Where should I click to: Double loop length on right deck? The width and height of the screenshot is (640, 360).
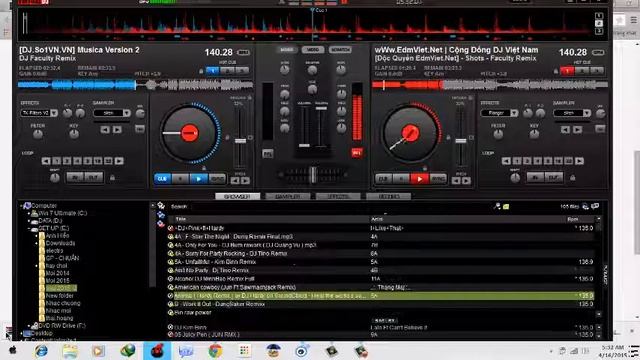click(x=579, y=161)
